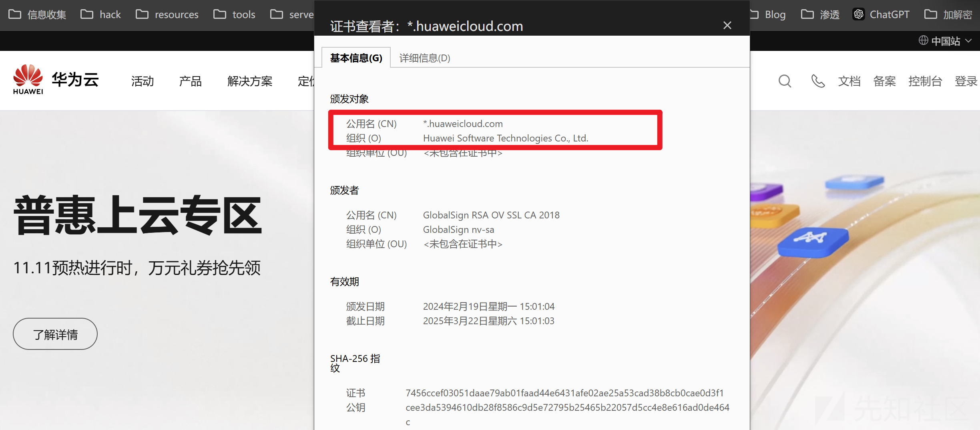
Task: Click the Huawei Software Technologies organization value
Action: click(506, 138)
